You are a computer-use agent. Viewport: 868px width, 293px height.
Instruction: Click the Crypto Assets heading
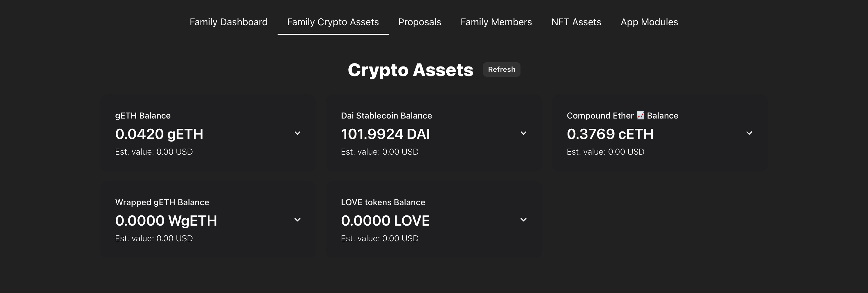(x=410, y=70)
